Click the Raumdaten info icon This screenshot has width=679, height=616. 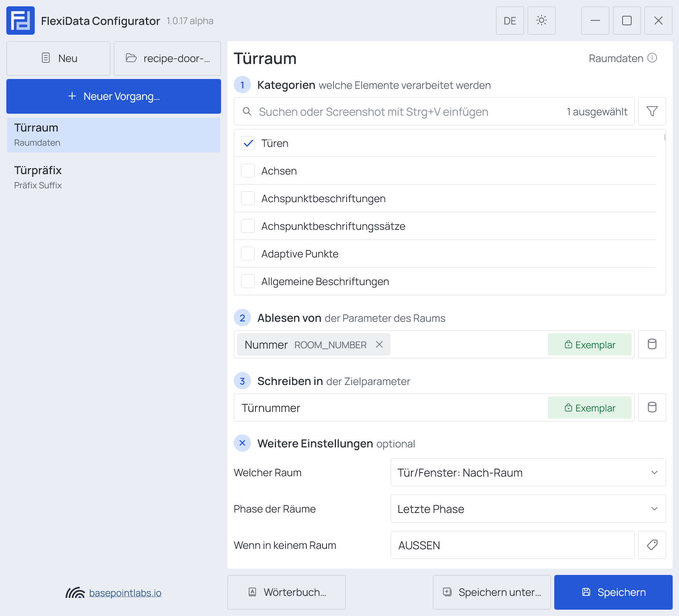click(653, 58)
